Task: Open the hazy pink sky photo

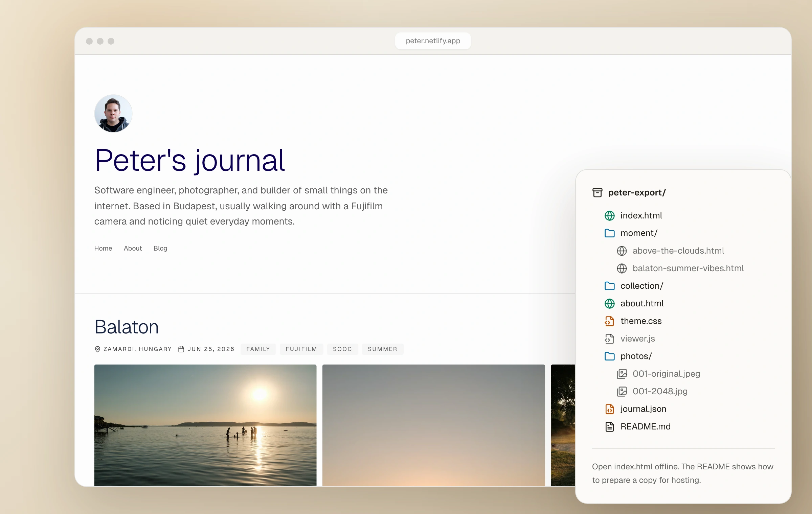Action: pyautogui.click(x=434, y=425)
